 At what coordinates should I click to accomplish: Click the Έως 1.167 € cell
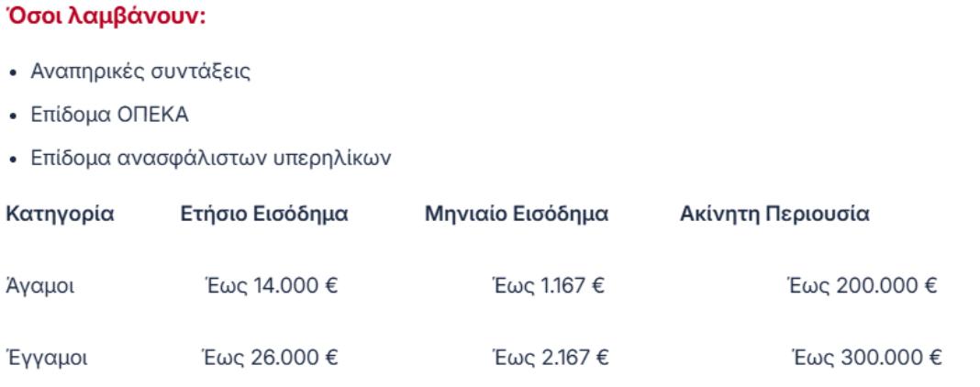[x=548, y=286]
